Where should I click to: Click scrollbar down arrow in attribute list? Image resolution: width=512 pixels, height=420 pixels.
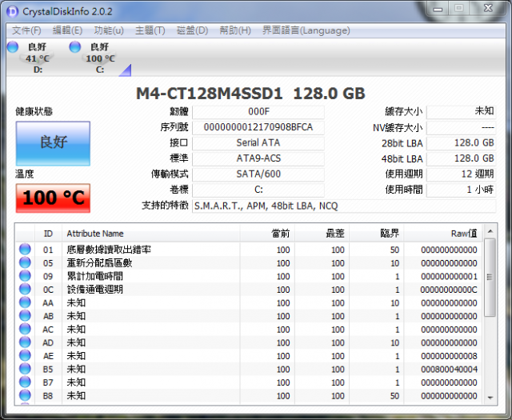[490, 398]
